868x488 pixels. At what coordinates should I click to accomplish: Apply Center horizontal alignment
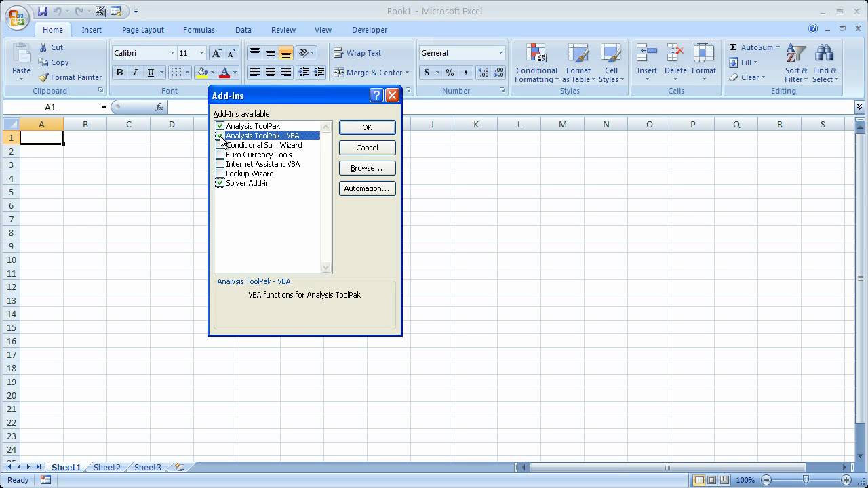coord(270,73)
